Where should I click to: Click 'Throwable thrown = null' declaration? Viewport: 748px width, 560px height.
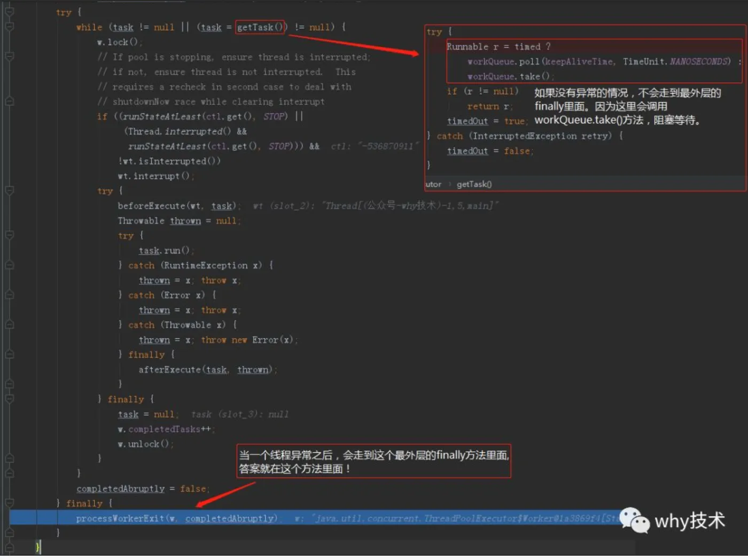pos(179,220)
